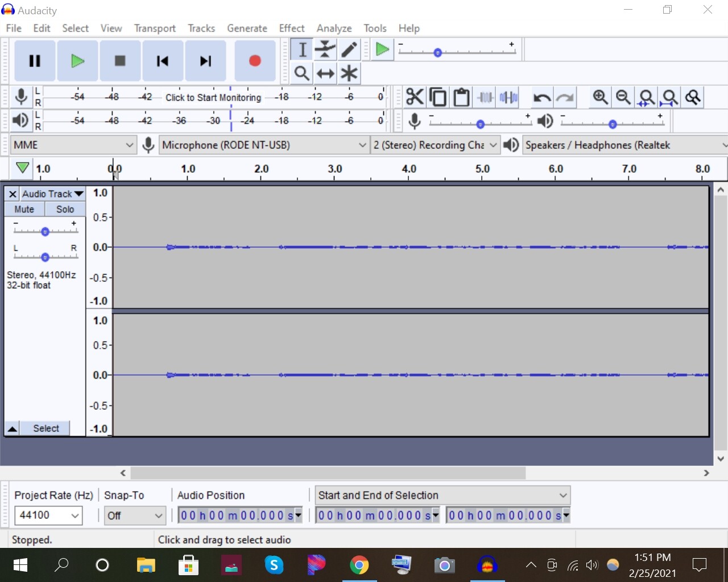This screenshot has height=582, width=728.
Task: Open Skype from the taskbar
Action: [x=274, y=565]
